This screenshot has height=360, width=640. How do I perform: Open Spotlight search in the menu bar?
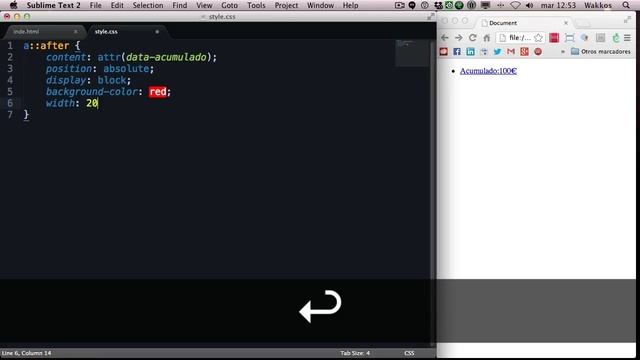tap(626, 5)
